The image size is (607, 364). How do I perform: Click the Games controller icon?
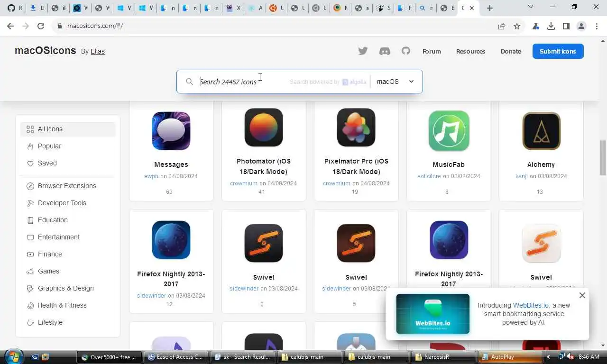(x=30, y=271)
